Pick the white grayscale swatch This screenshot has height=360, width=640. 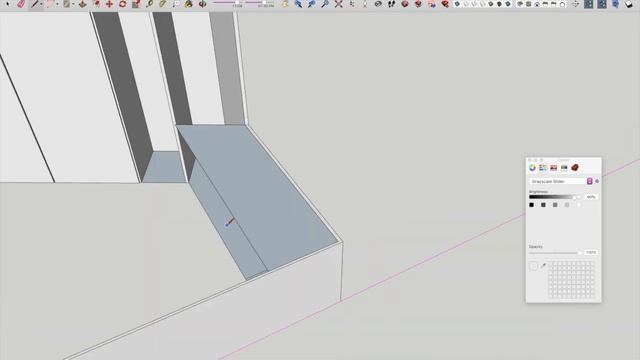(x=579, y=205)
